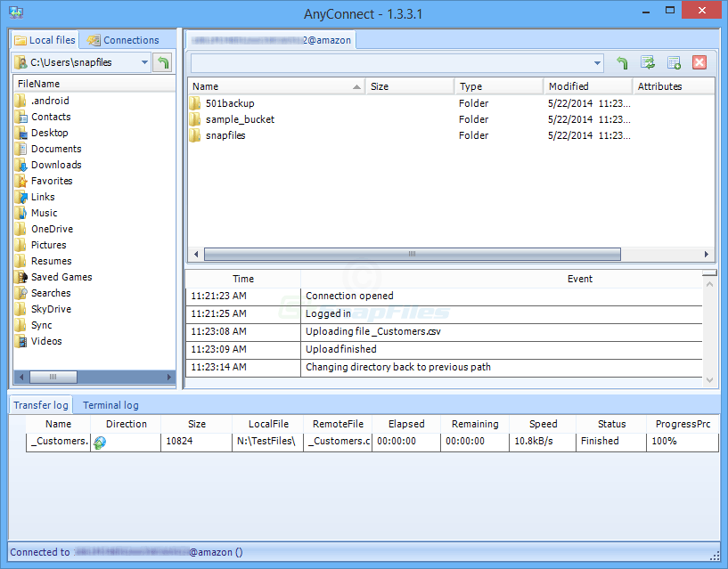Return to parent local directory
The image size is (728, 569).
click(x=165, y=62)
